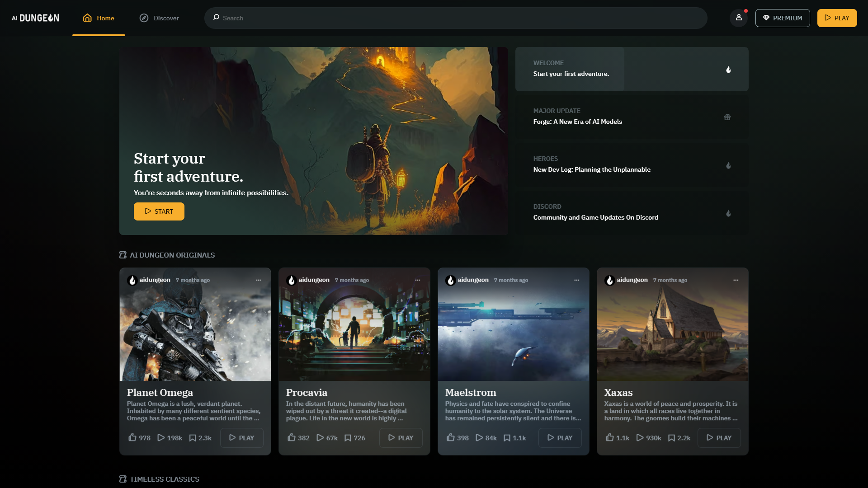Click the AI Dungeon logo
The height and width of the screenshot is (488, 868).
tap(35, 18)
